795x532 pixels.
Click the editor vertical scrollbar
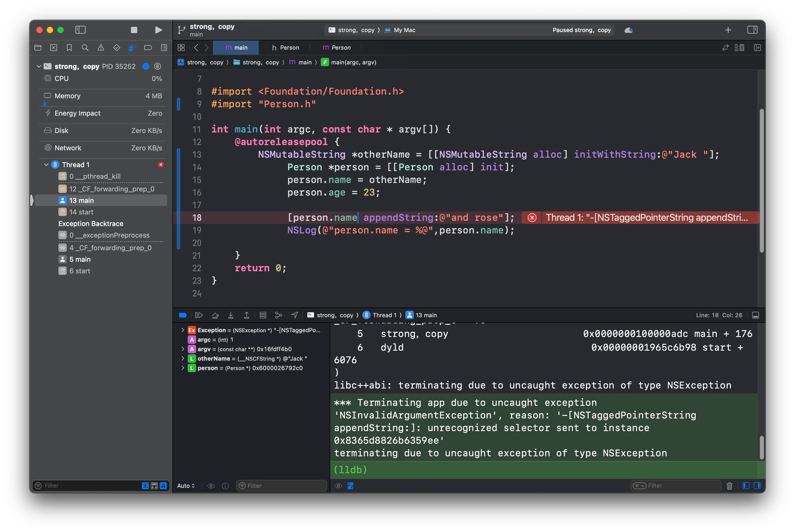[761, 181]
